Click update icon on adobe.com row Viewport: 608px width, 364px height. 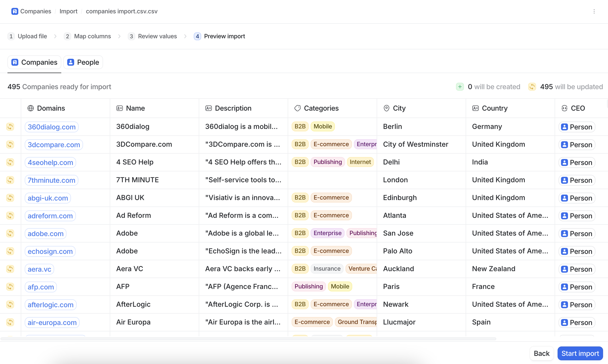pos(10,233)
